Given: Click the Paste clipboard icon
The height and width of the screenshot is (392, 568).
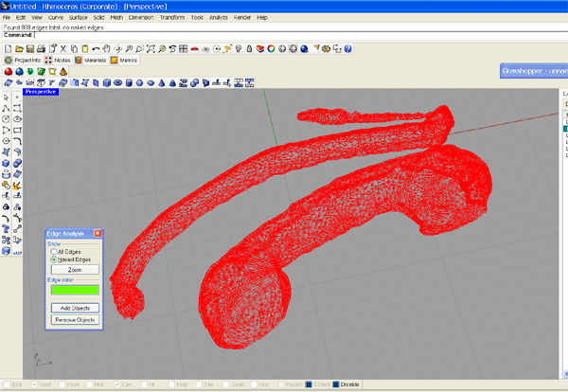Looking at the screenshot, I should tap(85, 48).
